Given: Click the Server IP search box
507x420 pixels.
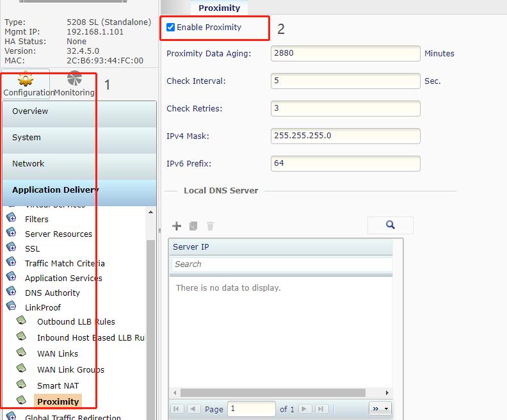Looking at the screenshot, I should click(x=282, y=264).
